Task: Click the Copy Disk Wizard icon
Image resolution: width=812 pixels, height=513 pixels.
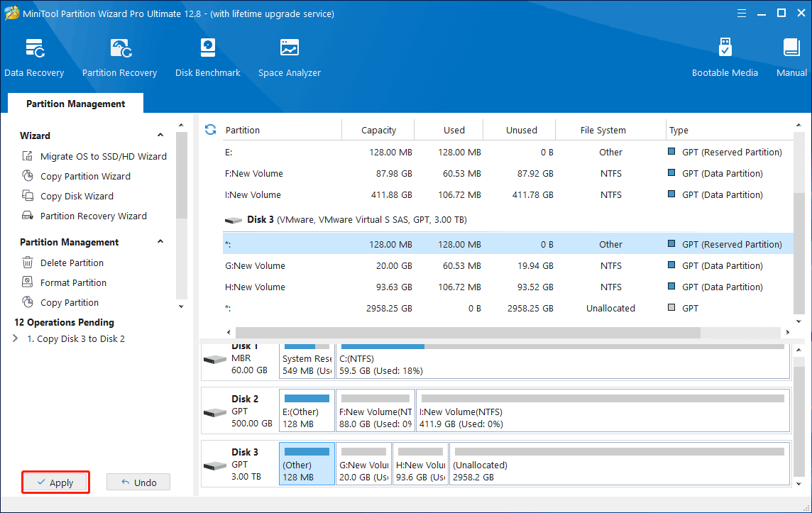Action: [28, 196]
